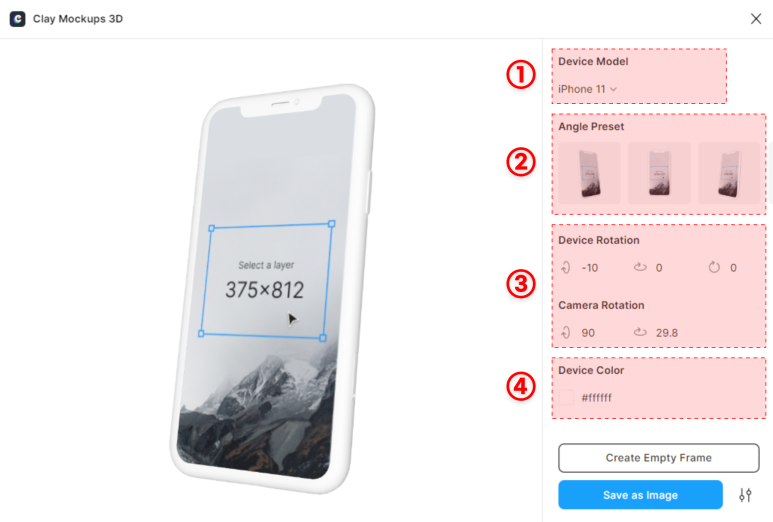The image size is (773, 522).
Task: Select the right-tilted angle preset thumbnail
Action: tap(729, 173)
